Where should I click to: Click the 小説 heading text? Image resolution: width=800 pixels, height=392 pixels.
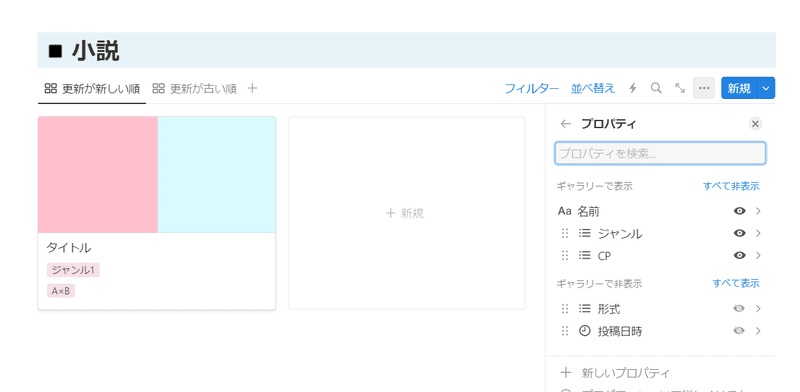point(95,51)
